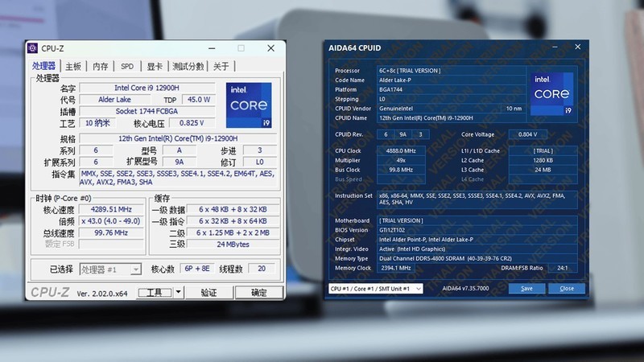Click AIDA64 Platform value BGA1744
Screen dimensions: 644x362
451,89
